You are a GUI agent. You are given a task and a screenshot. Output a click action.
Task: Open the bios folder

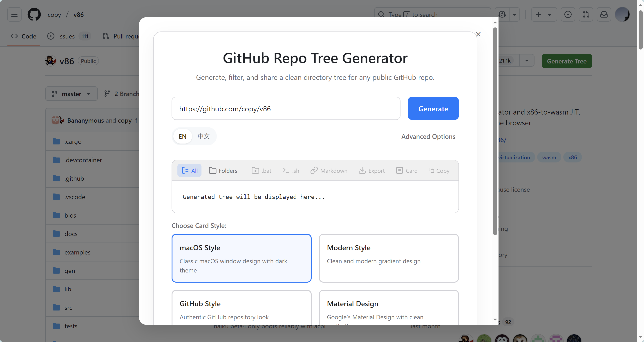click(x=70, y=215)
